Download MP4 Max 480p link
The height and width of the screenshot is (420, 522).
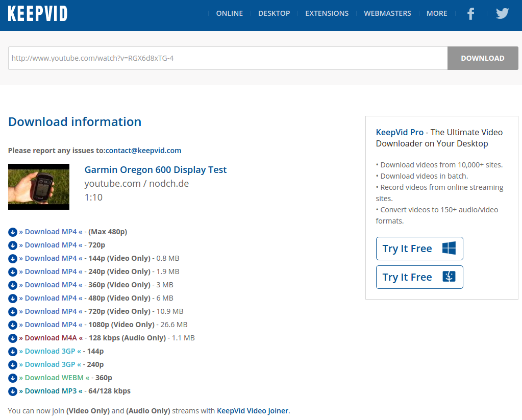pos(51,232)
